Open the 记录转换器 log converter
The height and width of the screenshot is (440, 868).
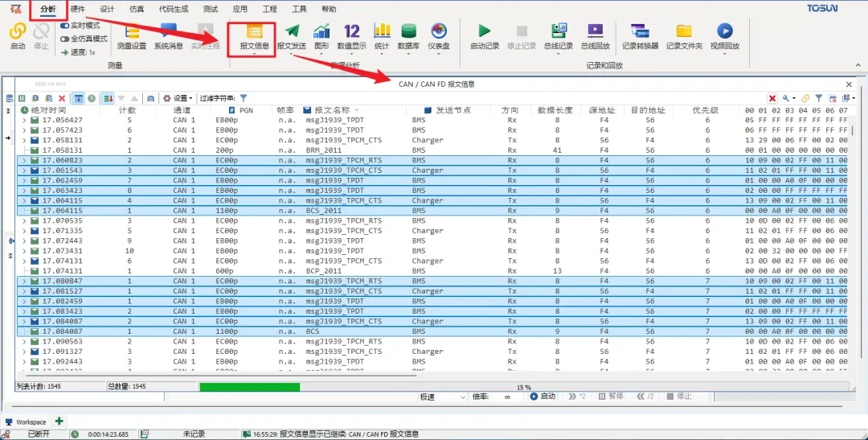pos(640,37)
